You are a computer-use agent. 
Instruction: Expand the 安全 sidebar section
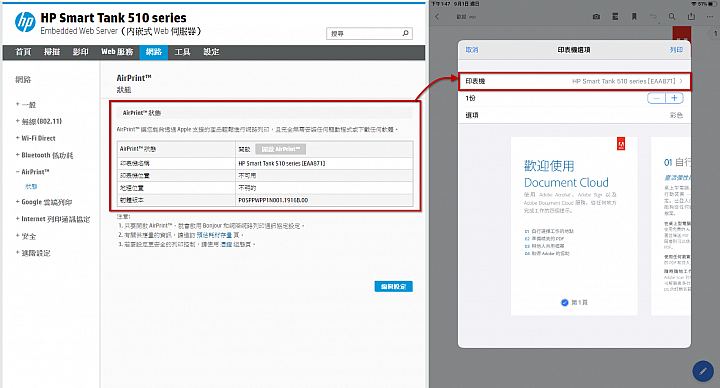[x=26, y=236]
